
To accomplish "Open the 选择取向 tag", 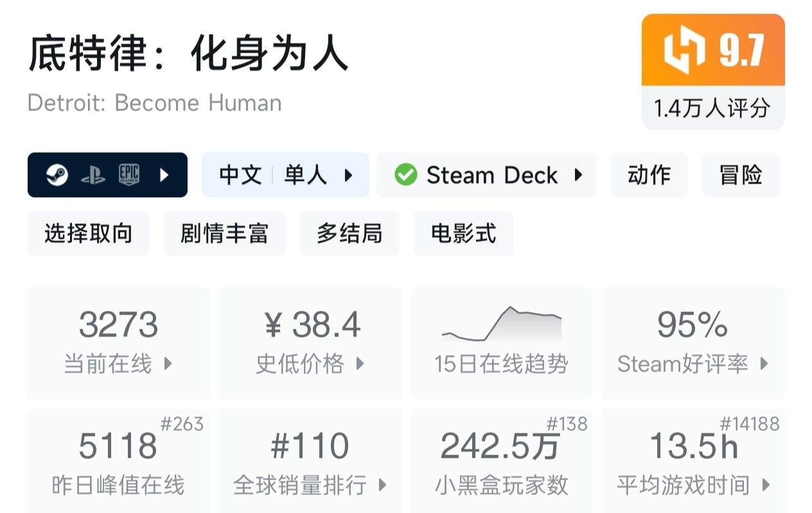I will point(88,233).
